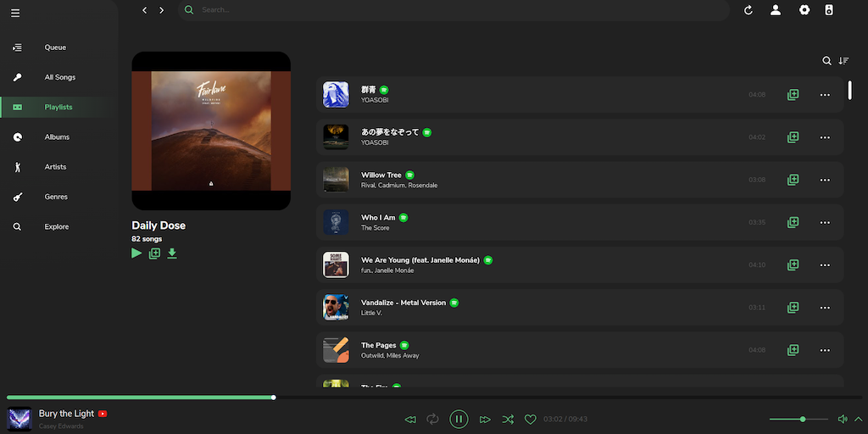Open more options for Who I Am

825,223
